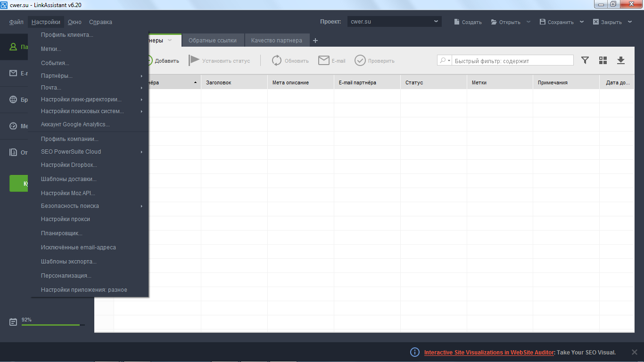Select Настройки прокси menu item
Screen dimensions: 644x362
coord(65,219)
